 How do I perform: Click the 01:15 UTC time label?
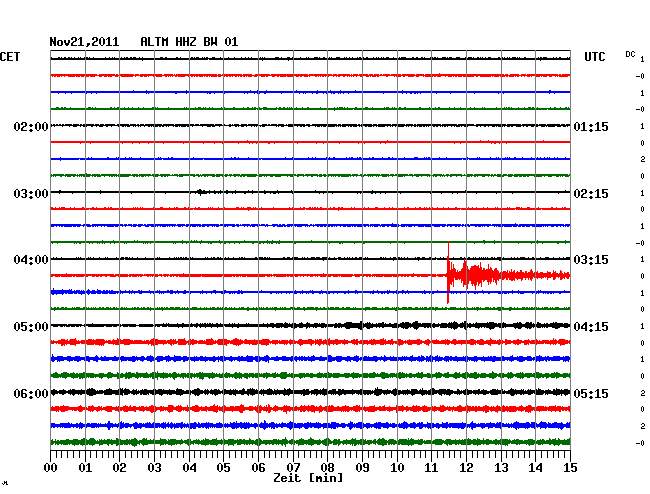(591, 126)
